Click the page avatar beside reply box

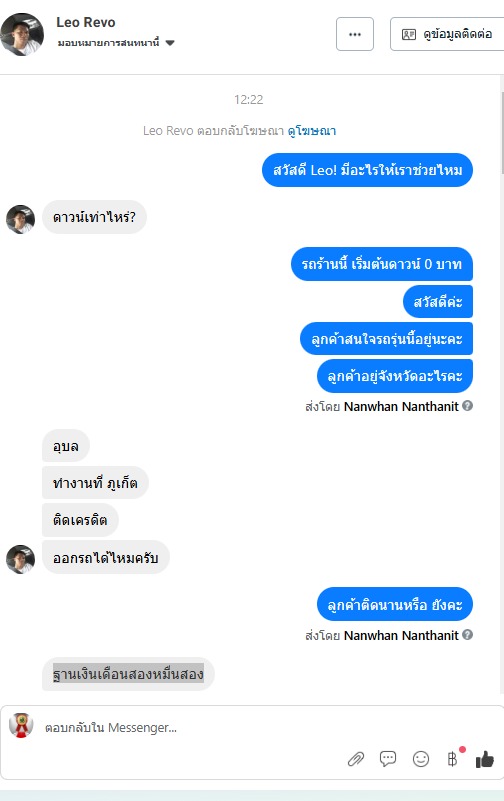pos(21,725)
